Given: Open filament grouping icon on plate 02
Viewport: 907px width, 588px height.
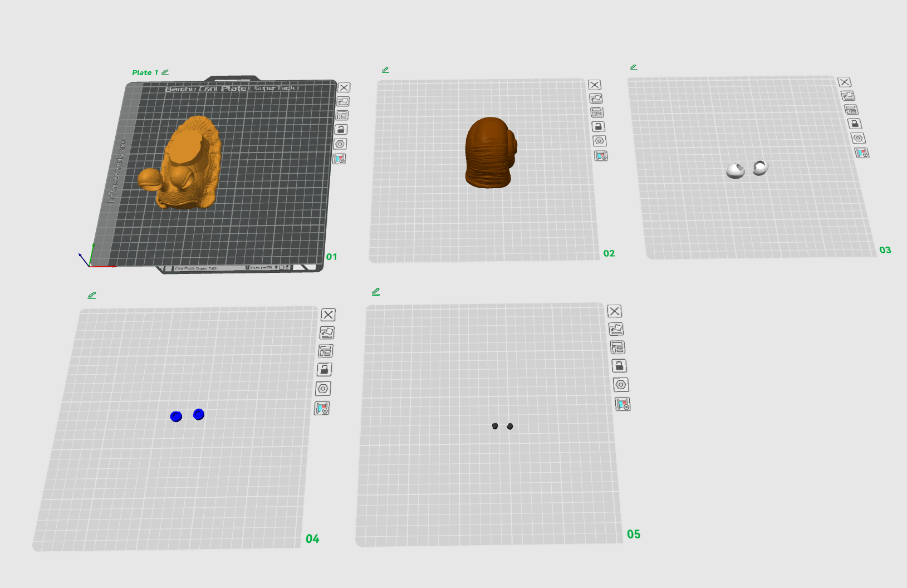Looking at the screenshot, I should tap(601, 156).
